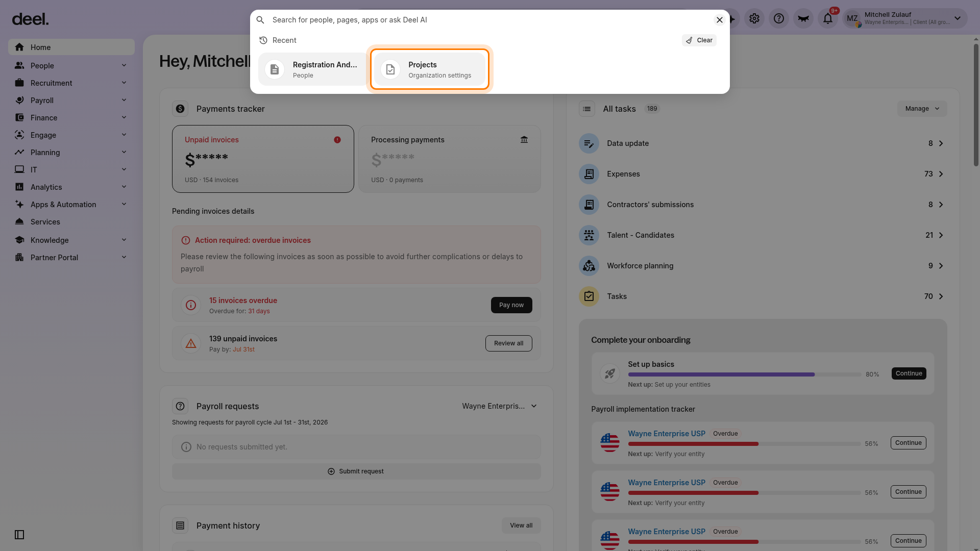Click the rocket icon beside Set up basics
This screenshot has width=980, height=551.
pyautogui.click(x=610, y=373)
